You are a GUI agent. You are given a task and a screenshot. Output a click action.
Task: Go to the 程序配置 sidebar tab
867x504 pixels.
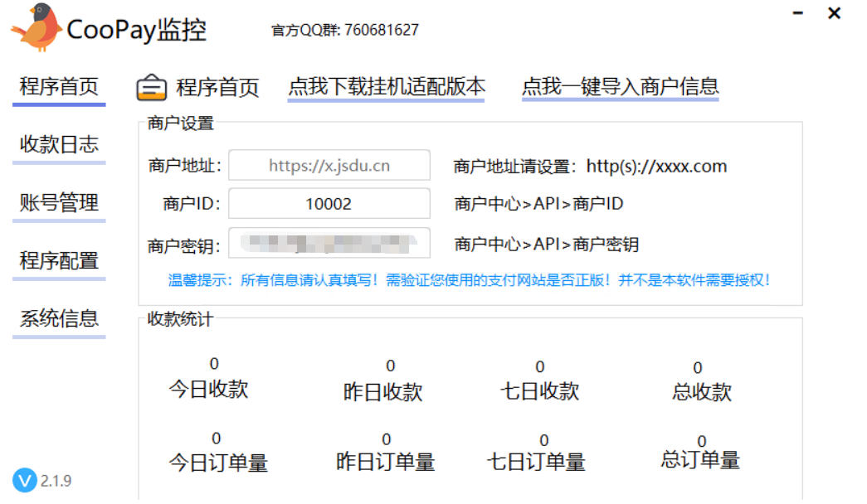tap(59, 260)
